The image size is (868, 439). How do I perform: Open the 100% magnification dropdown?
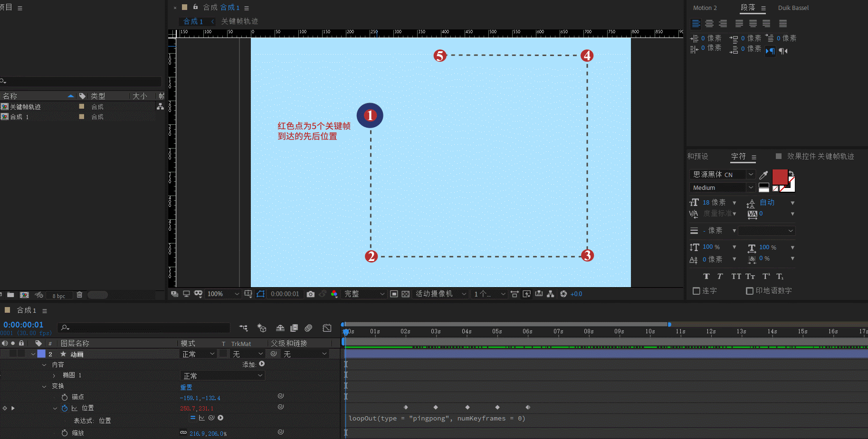tap(223, 294)
